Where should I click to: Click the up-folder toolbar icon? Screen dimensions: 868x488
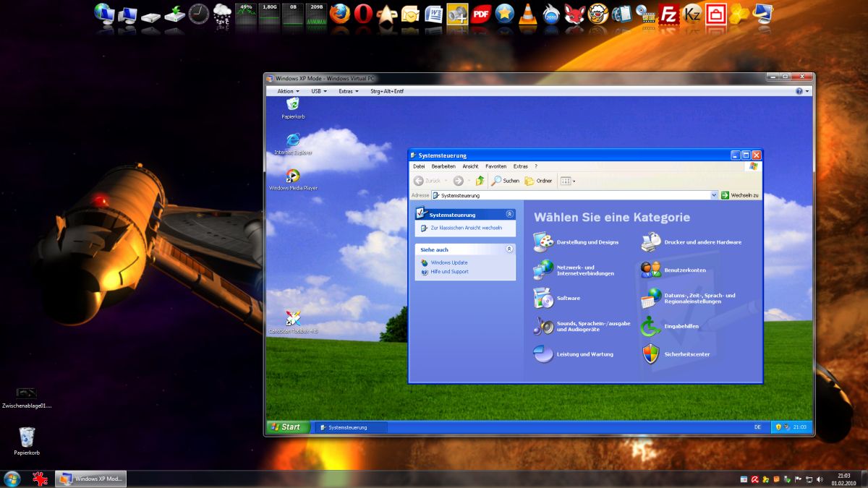(x=480, y=181)
